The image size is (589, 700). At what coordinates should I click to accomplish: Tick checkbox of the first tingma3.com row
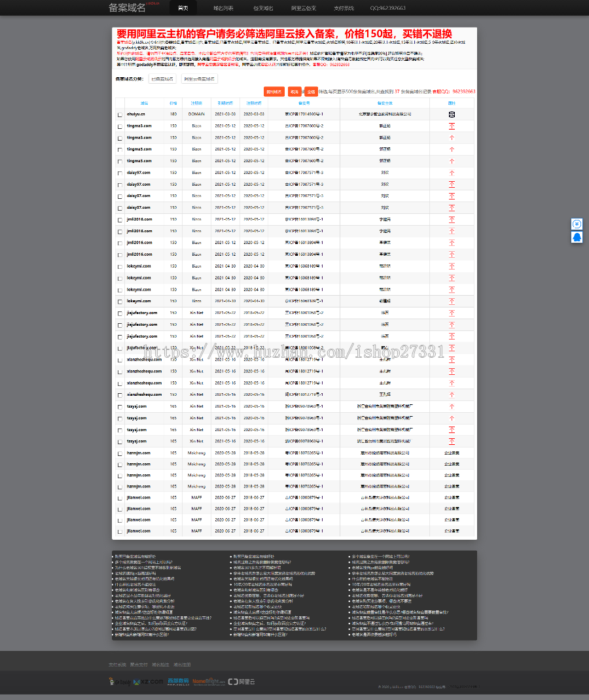(x=120, y=126)
